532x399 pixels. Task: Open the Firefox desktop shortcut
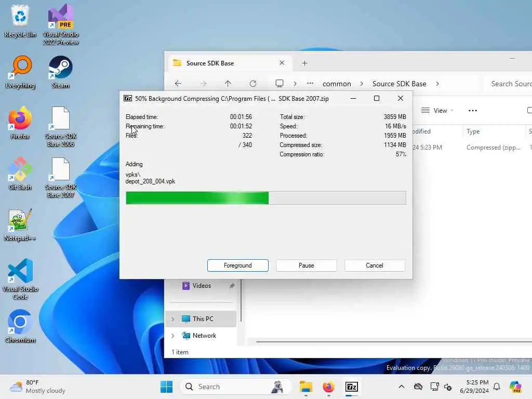[x=20, y=123]
